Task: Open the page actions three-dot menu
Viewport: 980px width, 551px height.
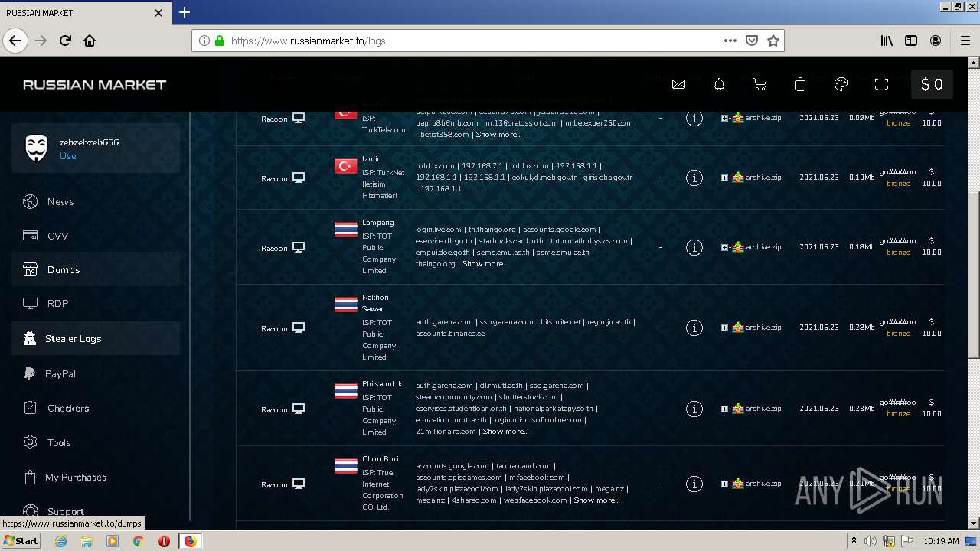Action: tap(730, 41)
